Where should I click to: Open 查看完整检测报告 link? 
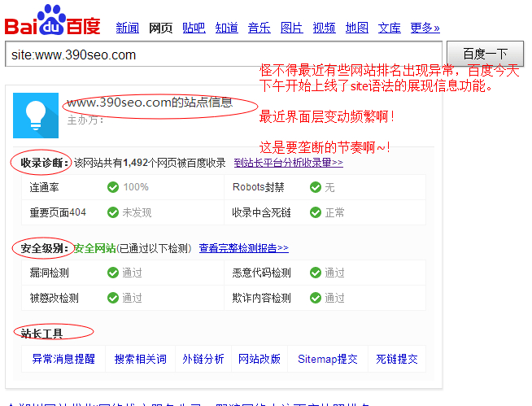(243, 248)
